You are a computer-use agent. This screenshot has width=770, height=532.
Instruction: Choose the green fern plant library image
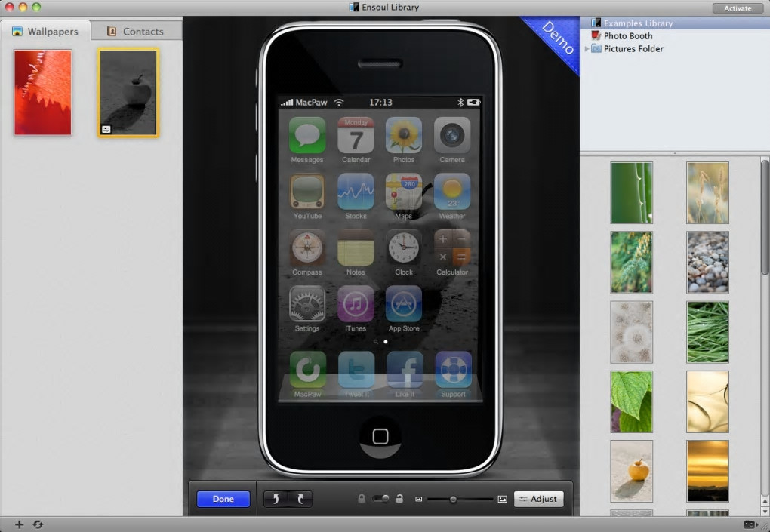click(632, 263)
